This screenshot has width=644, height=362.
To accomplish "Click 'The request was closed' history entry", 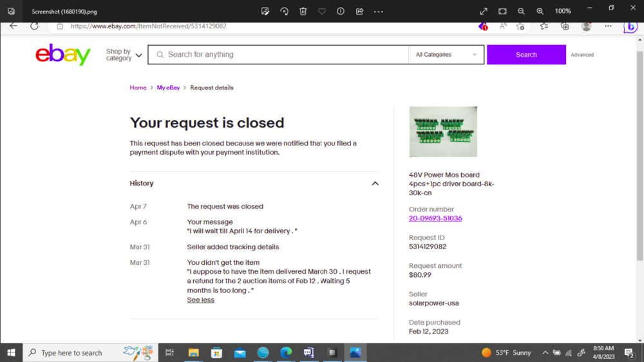I will pos(225,207).
